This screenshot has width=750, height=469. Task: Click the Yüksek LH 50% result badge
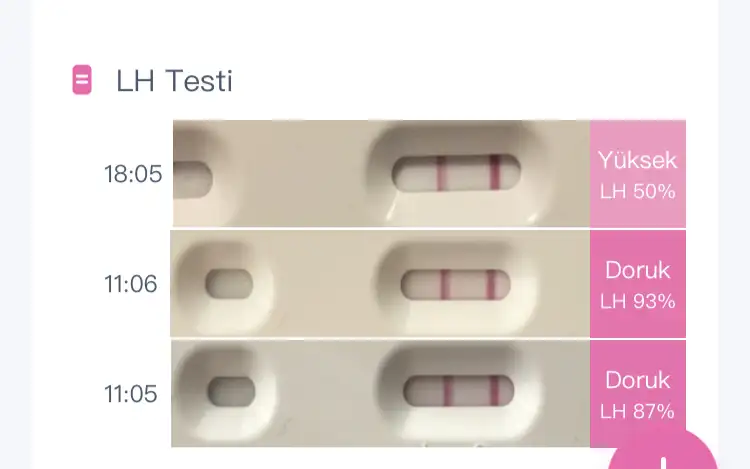[637, 174]
